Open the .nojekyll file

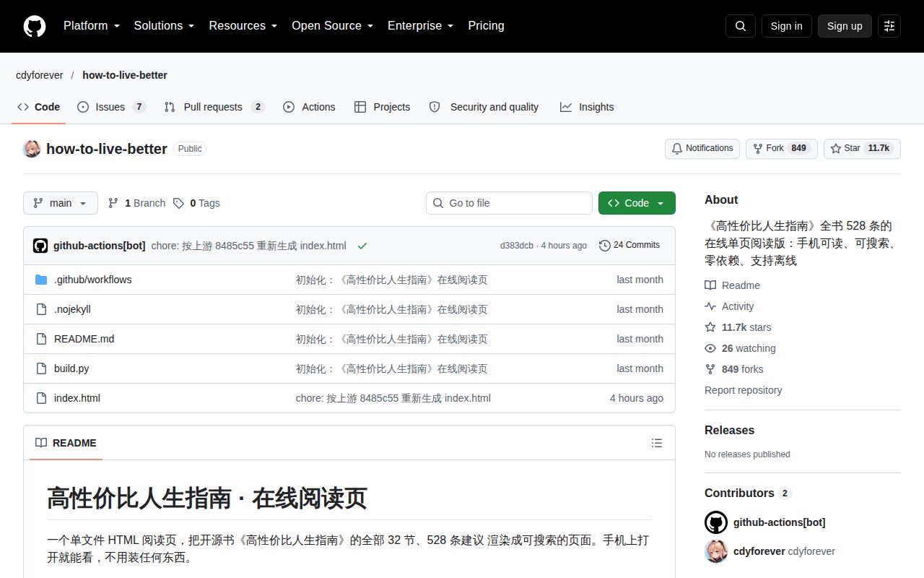(72, 309)
